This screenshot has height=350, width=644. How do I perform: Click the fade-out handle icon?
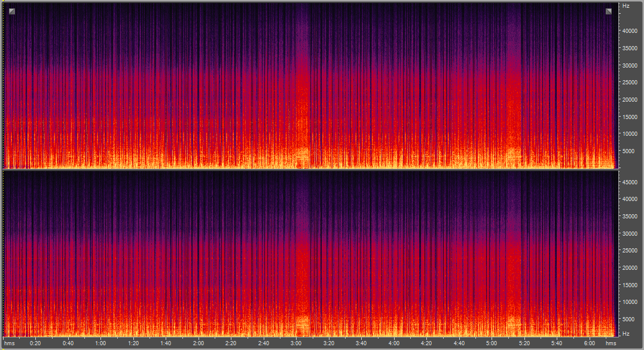[609, 11]
